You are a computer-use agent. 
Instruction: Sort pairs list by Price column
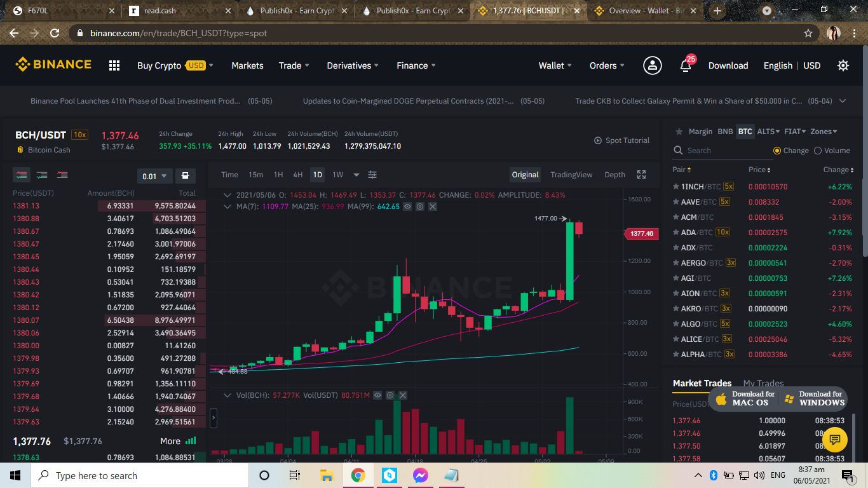[759, 170]
